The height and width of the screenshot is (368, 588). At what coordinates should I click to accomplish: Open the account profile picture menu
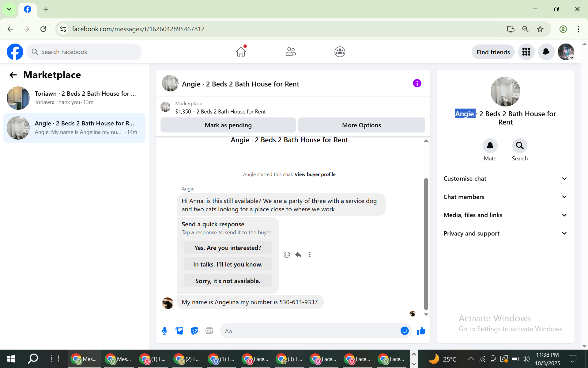566,52
